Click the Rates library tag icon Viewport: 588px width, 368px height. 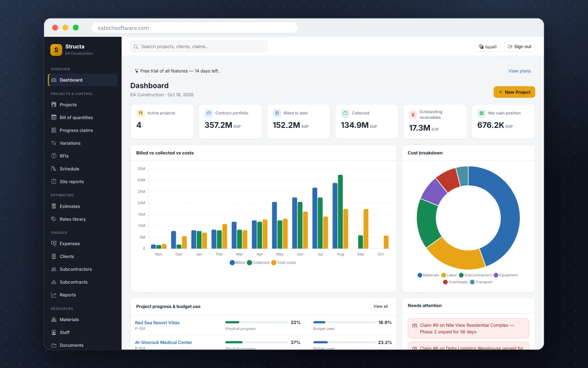point(54,219)
